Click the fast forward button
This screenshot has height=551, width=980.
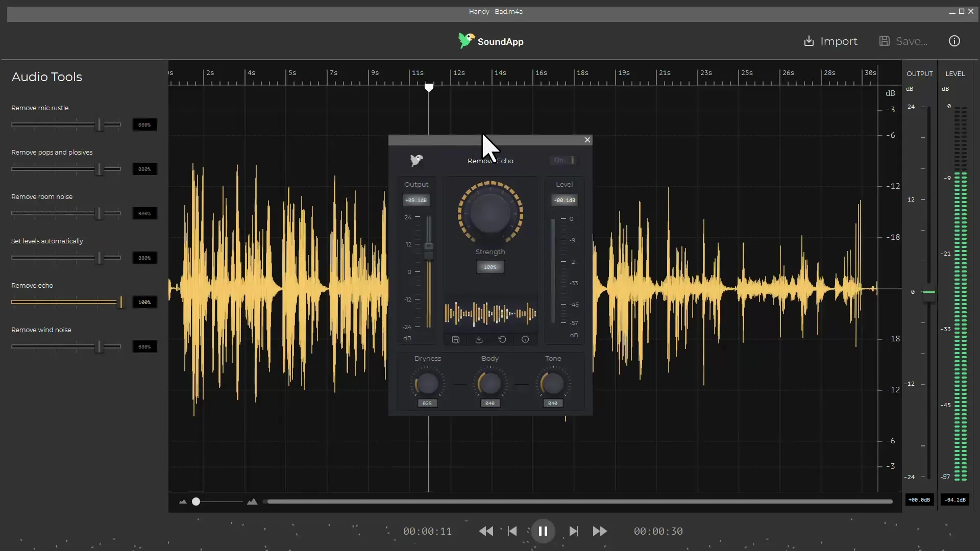pyautogui.click(x=600, y=531)
